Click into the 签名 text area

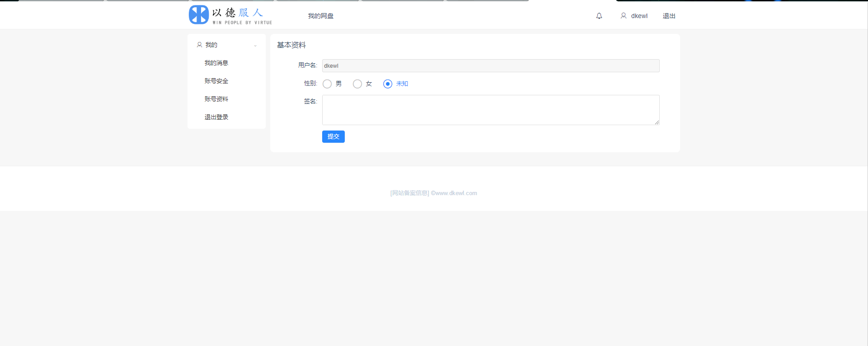(490, 110)
